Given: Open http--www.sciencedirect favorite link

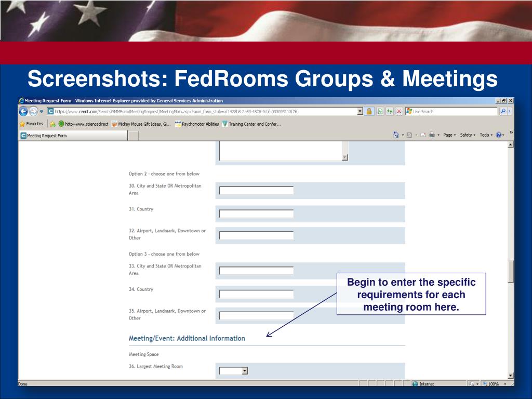Looking at the screenshot, I should 84,124.
